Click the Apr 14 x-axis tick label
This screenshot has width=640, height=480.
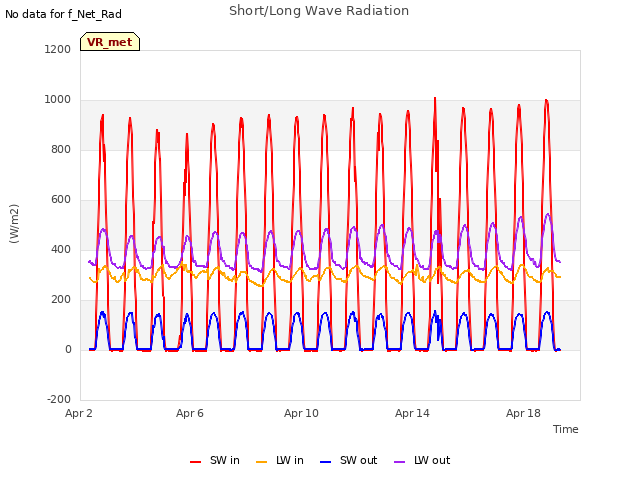412,413
